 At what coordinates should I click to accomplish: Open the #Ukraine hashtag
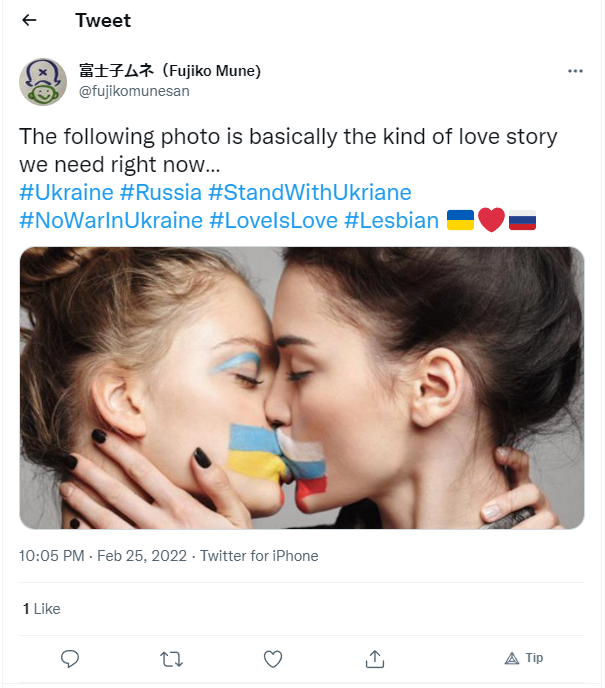(65, 192)
